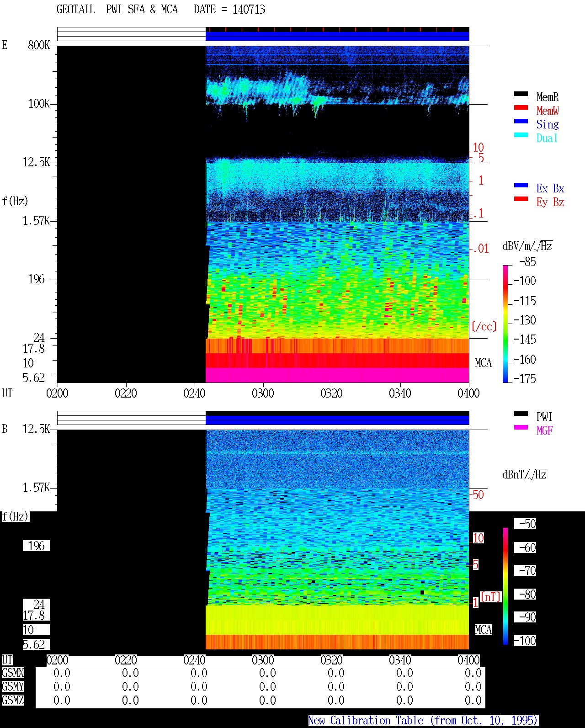Click the 0400 tick under the B spectrogram
The width and height of the screenshot is (585, 728).
click(x=468, y=660)
